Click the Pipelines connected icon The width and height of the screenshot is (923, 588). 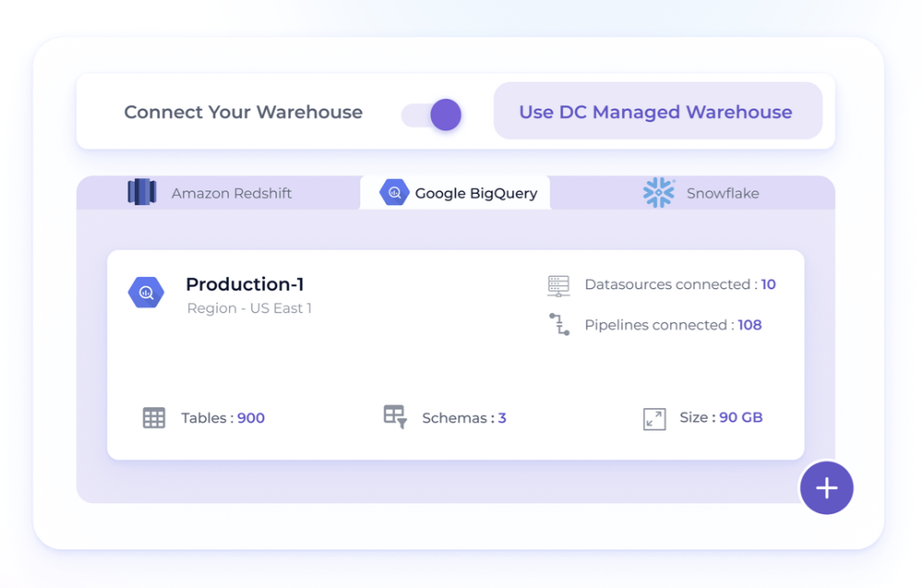coord(559,324)
